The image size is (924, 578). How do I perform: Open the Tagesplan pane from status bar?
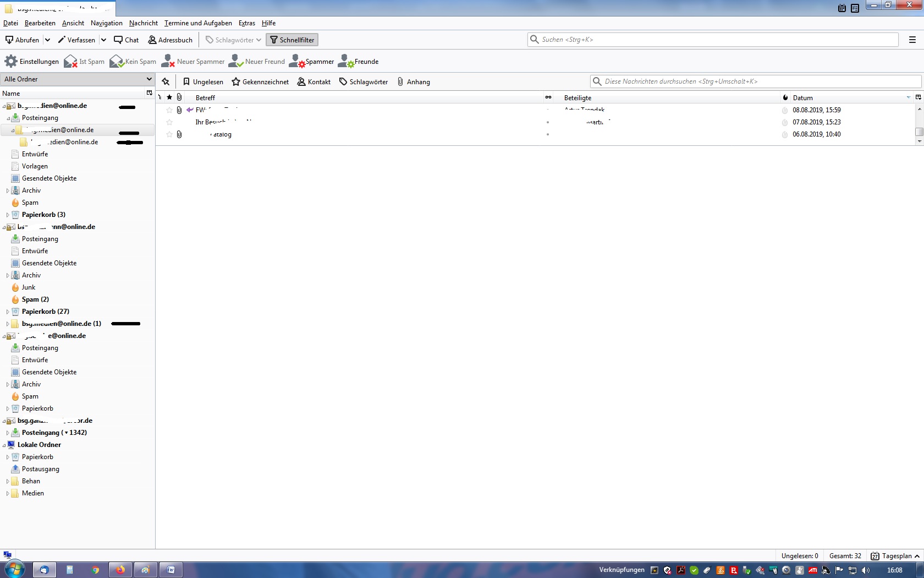point(895,556)
